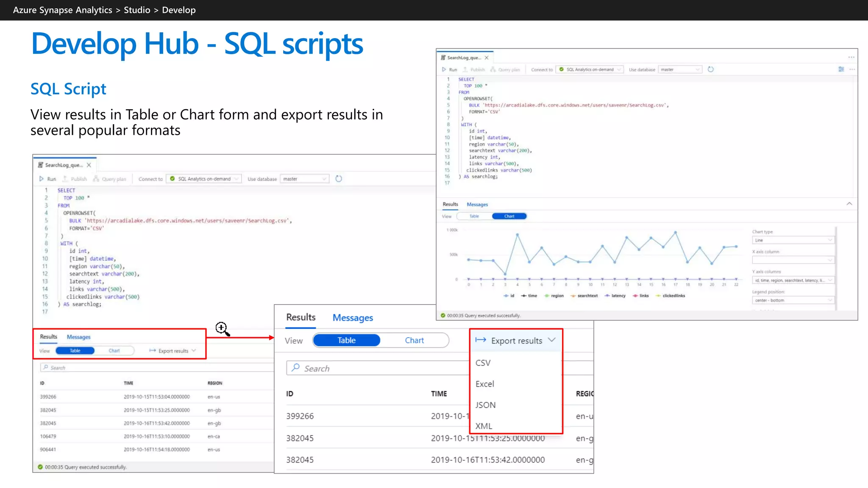Click the script icon on left SearchLog tab
868x488 pixels.
coord(41,165)
